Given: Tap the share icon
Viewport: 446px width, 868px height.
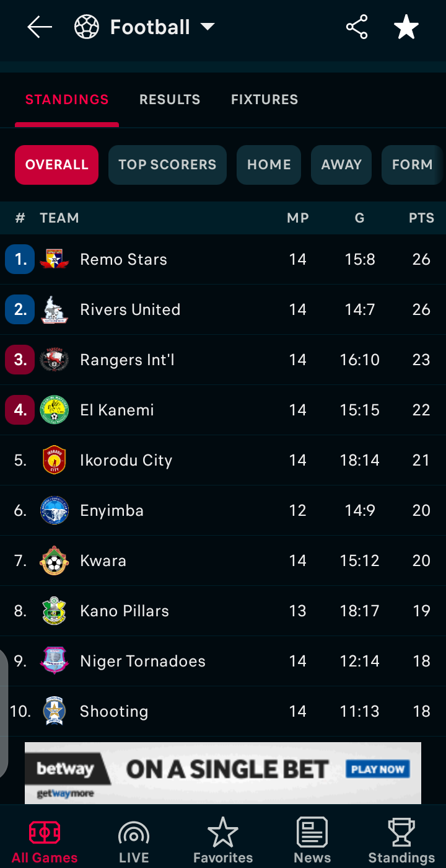Looking at the screenshot, I should (x=357, y=27).
